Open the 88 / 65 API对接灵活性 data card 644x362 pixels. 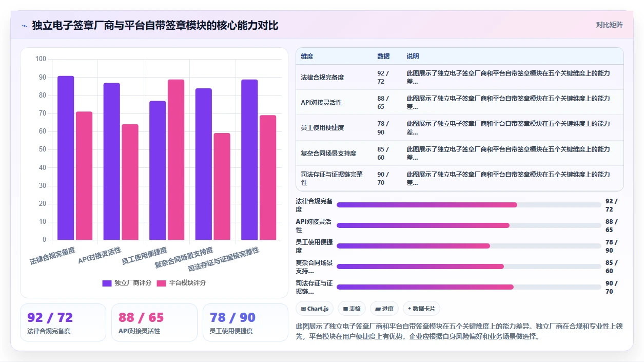(154, 322)
